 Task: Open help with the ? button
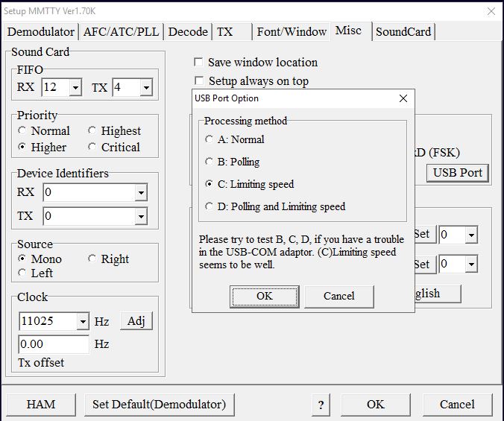321,405
